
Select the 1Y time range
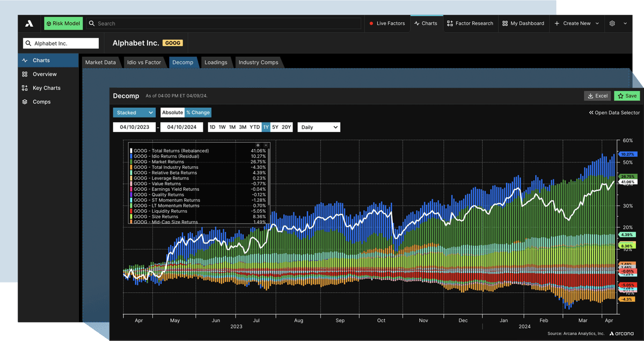coord(266,127)
